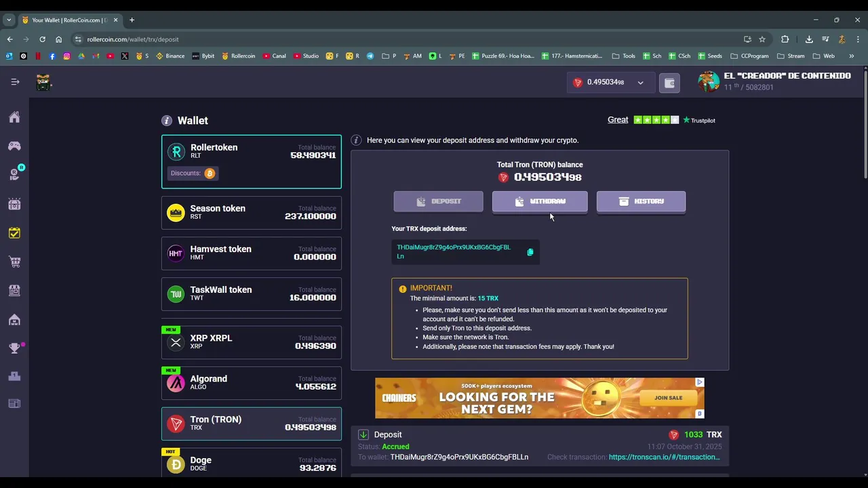Open the home icon in the left sidebar

[14, 117]
